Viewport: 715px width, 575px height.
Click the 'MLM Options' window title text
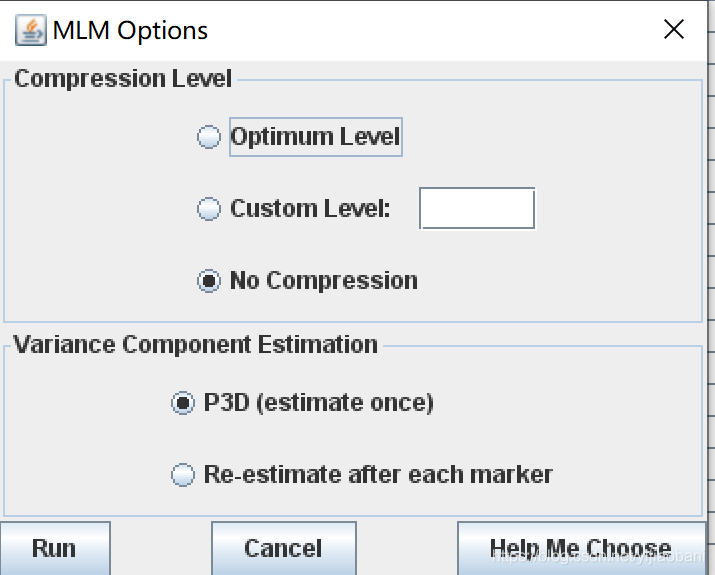[x=130, y=30]
